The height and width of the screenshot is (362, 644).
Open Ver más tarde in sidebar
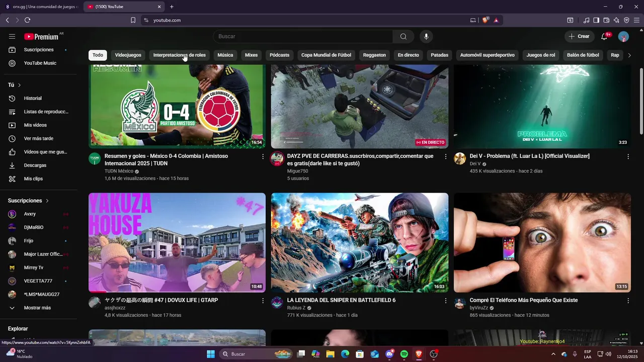[x=39, y=138]
